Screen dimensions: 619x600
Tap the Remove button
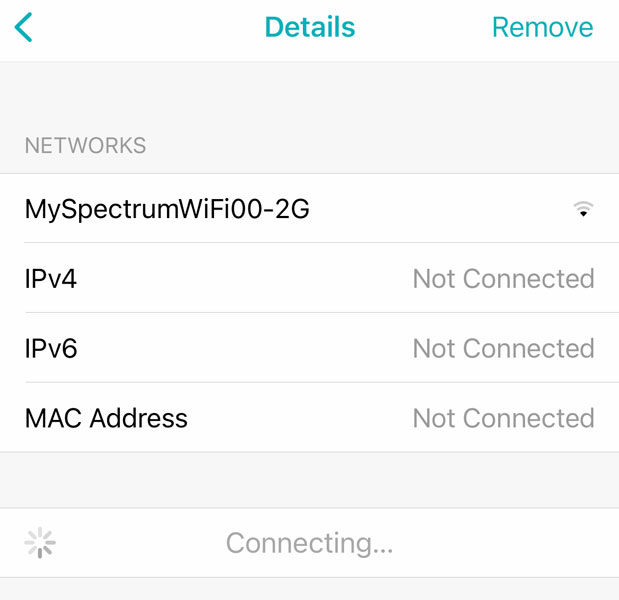click(x=542, y=27)
